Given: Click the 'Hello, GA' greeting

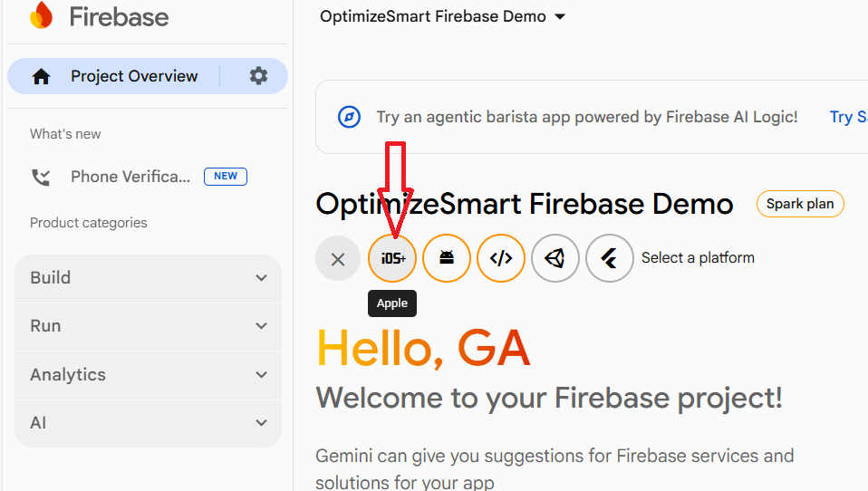Looking at the screenshot, I should click(x=423, y=348).
